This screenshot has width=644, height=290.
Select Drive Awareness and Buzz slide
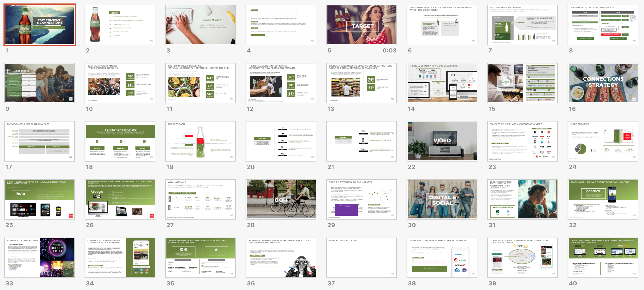[x=200, y=258]
